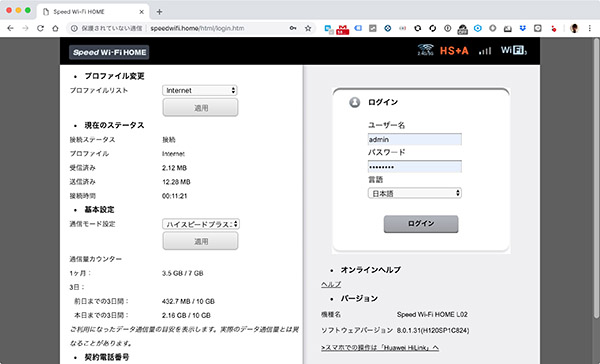Open the red Gmail checker extension
This screenshot has width=600, height=364.
pos(342,29)
